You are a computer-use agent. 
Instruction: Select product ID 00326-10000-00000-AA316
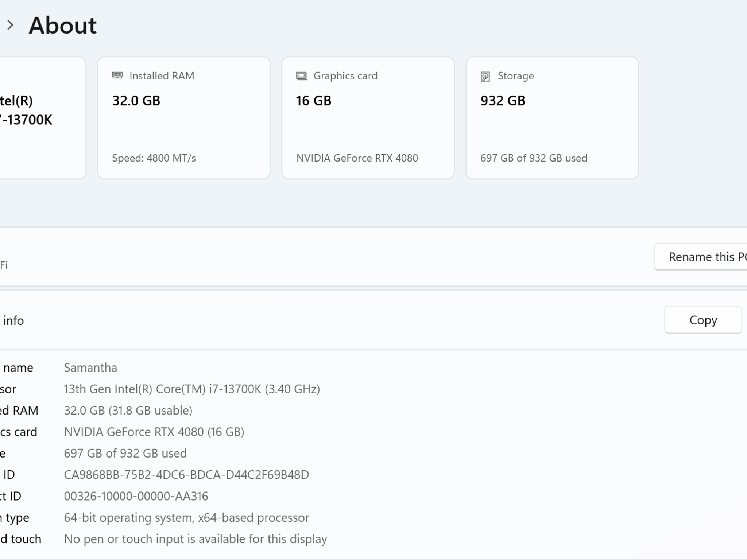click(136, 496)
